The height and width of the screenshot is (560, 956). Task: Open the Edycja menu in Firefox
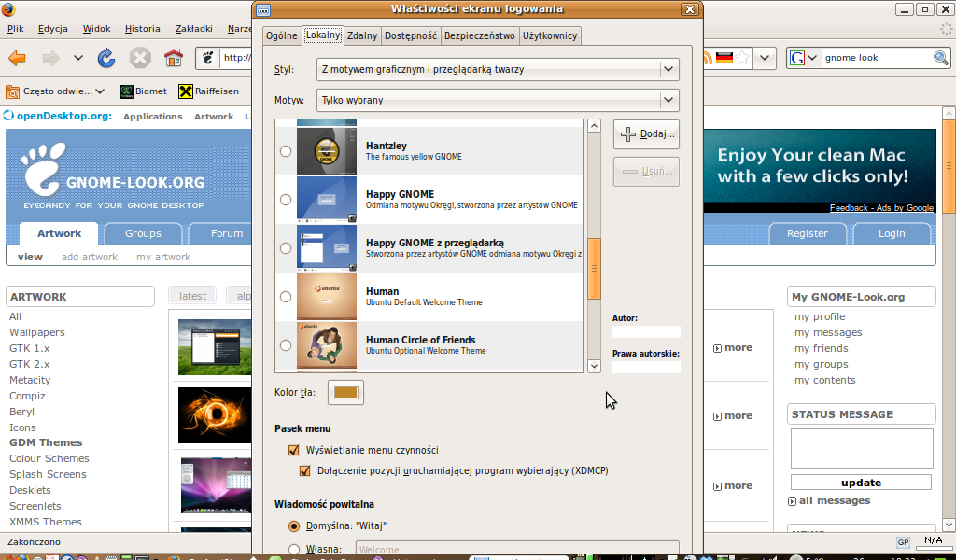click(x=53, y=29)
